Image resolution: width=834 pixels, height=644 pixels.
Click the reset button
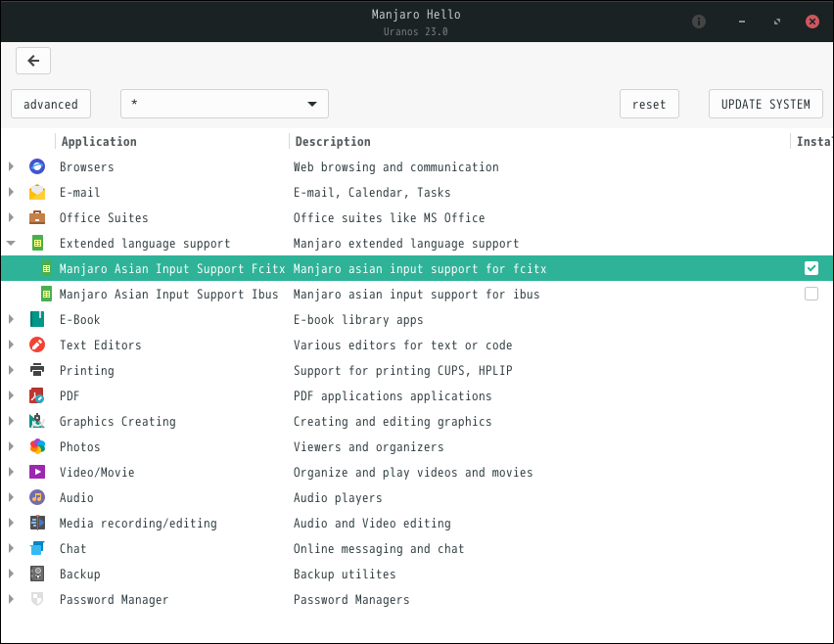649,104
